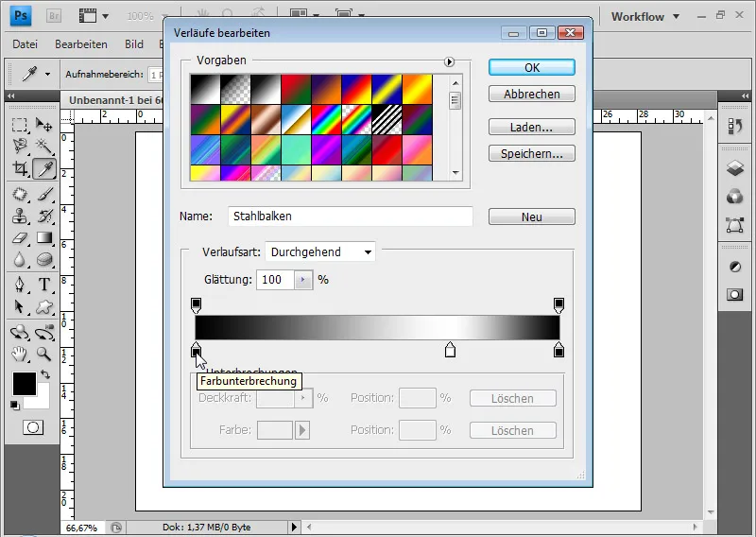
Task: Select the Pen tool
Action: (19, 285)
